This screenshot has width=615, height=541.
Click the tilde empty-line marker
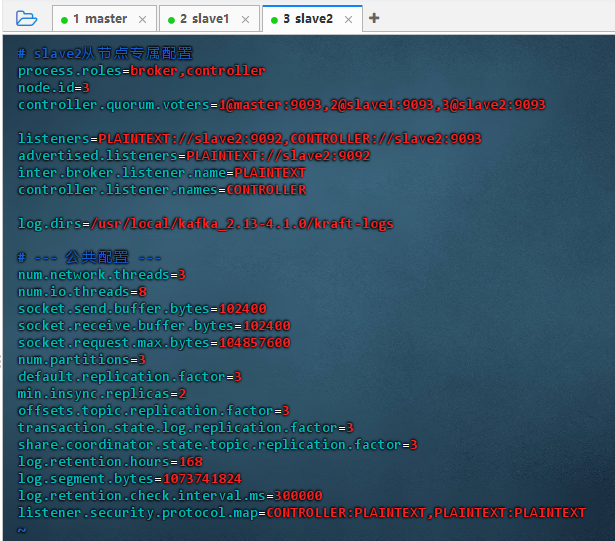pos(22,530)
